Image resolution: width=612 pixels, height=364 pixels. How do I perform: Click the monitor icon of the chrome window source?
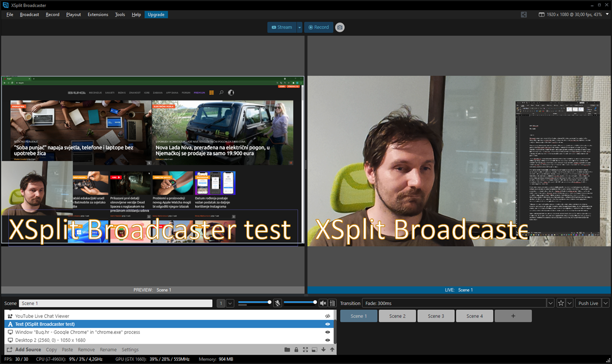click(10, 332)
